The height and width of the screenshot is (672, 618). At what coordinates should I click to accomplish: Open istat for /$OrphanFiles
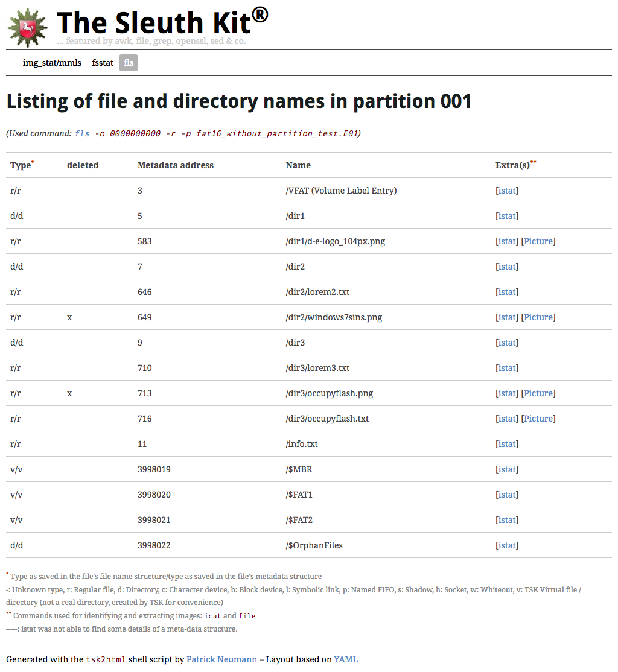(507, 545)
